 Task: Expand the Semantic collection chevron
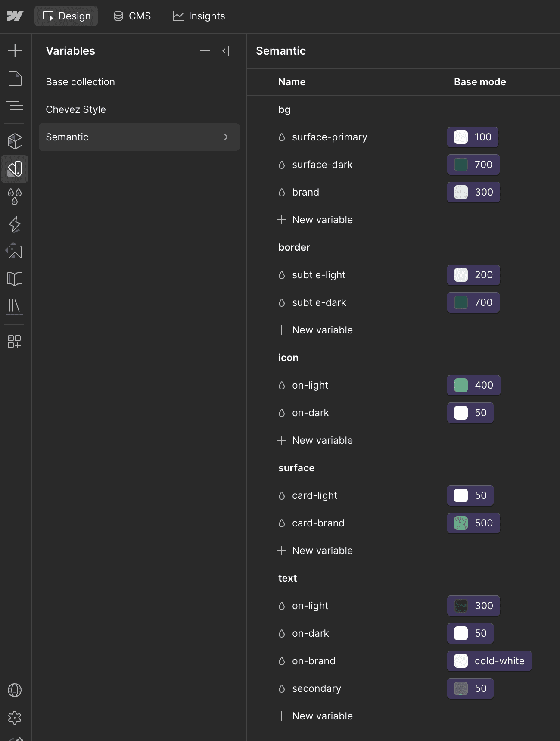[226, 137]
